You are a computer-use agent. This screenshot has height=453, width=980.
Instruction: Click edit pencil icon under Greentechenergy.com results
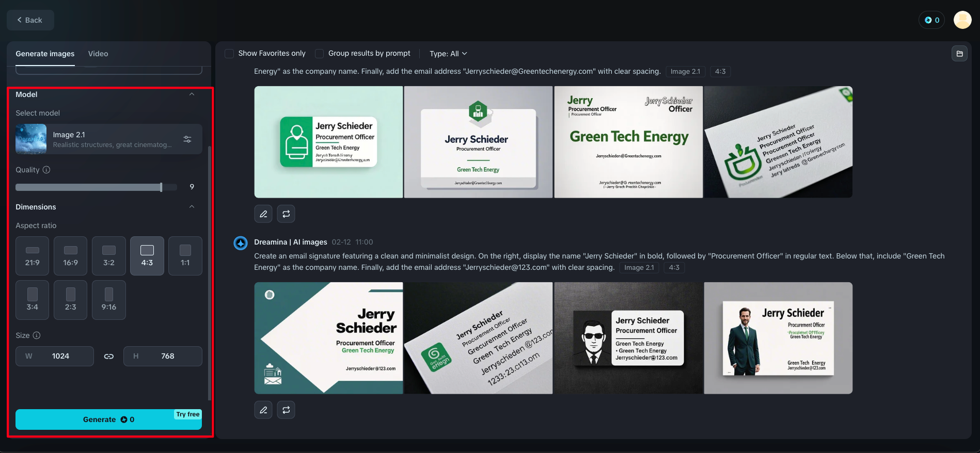click(263, 214)
